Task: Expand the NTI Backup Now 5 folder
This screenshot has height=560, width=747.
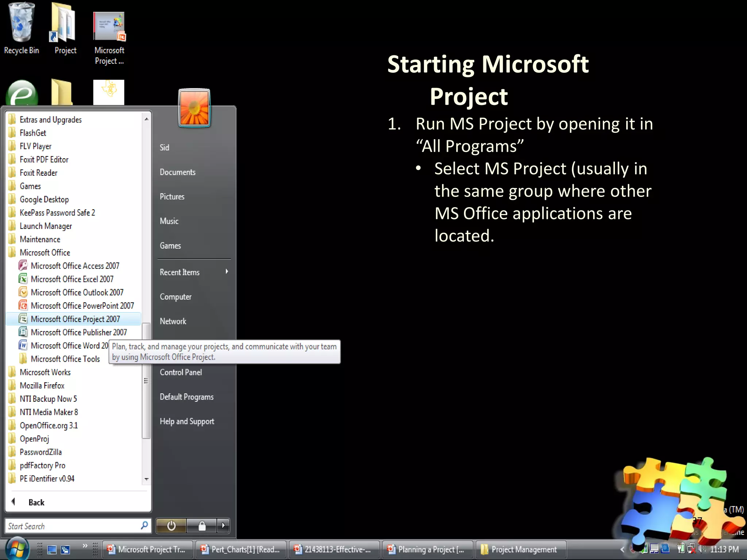Action: [x=43, y=399]
